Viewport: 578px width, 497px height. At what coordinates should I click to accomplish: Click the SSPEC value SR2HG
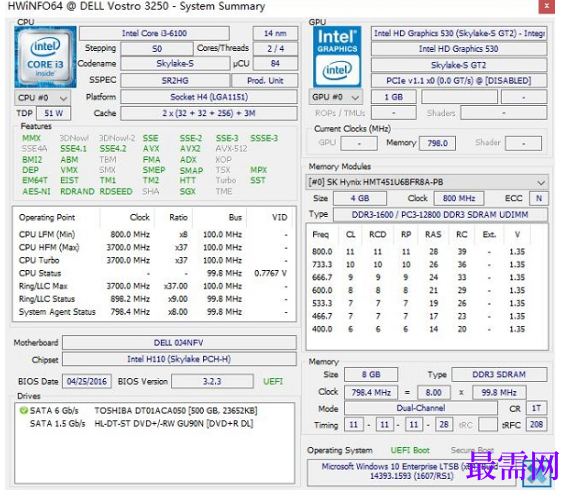175,81
